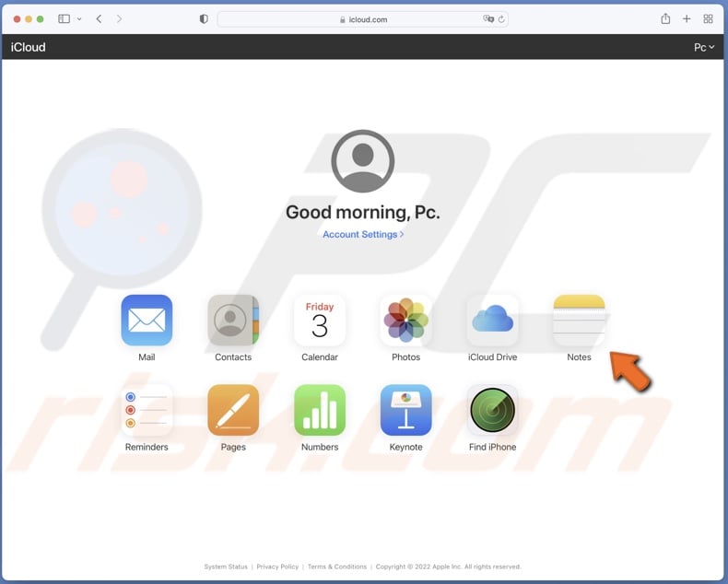
Task: Open the Calendar app showing Friday 3
Action: tap(320, 320)
